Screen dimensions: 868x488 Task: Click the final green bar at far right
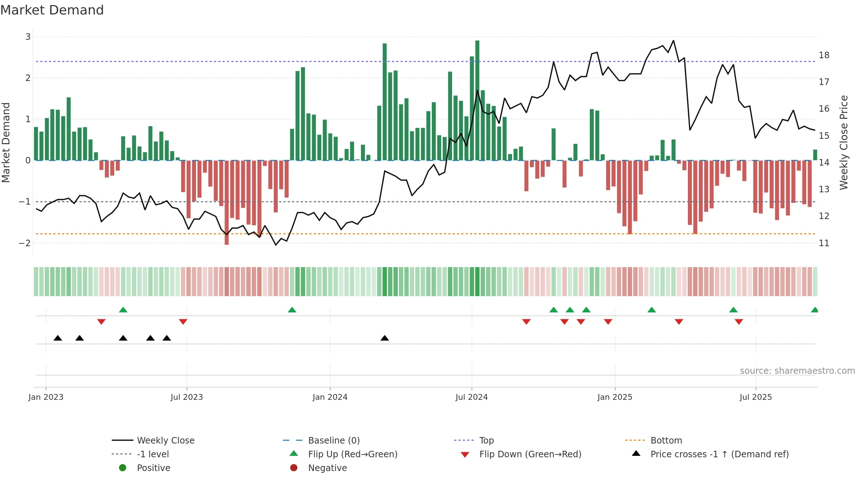coord(815,155)
